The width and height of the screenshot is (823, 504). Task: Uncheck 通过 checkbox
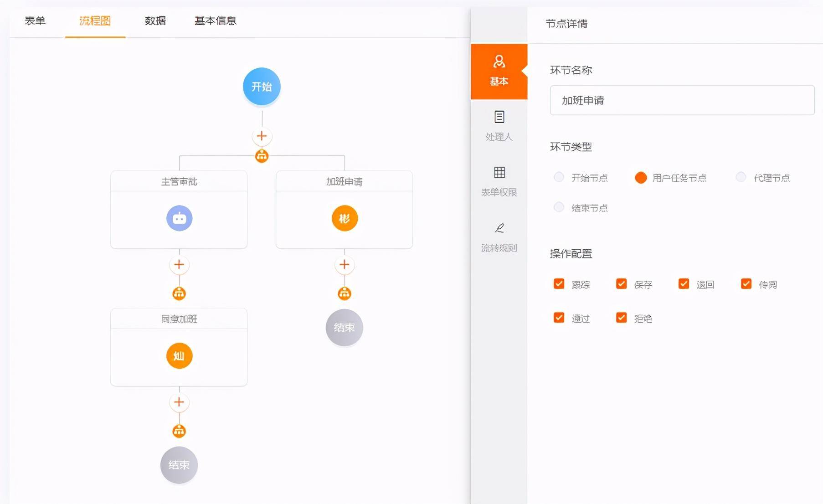pyautogui.click(x=559, y=318)
